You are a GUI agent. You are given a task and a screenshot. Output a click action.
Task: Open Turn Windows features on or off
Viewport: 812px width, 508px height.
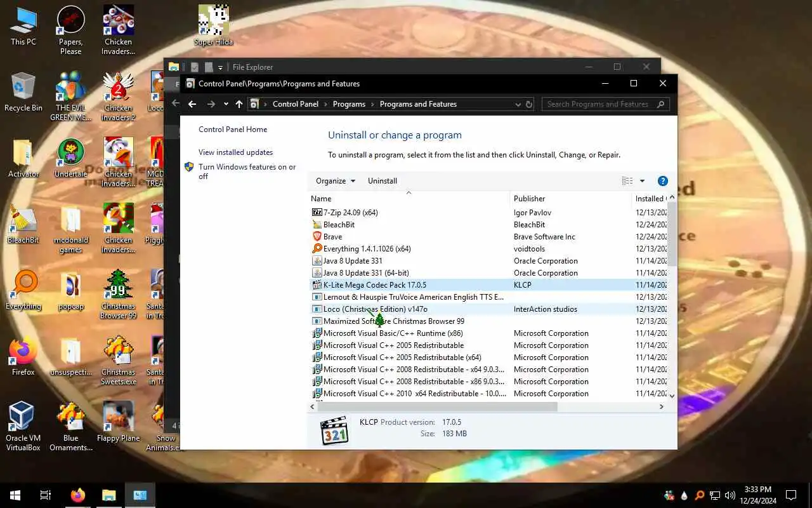click(247, 171)
